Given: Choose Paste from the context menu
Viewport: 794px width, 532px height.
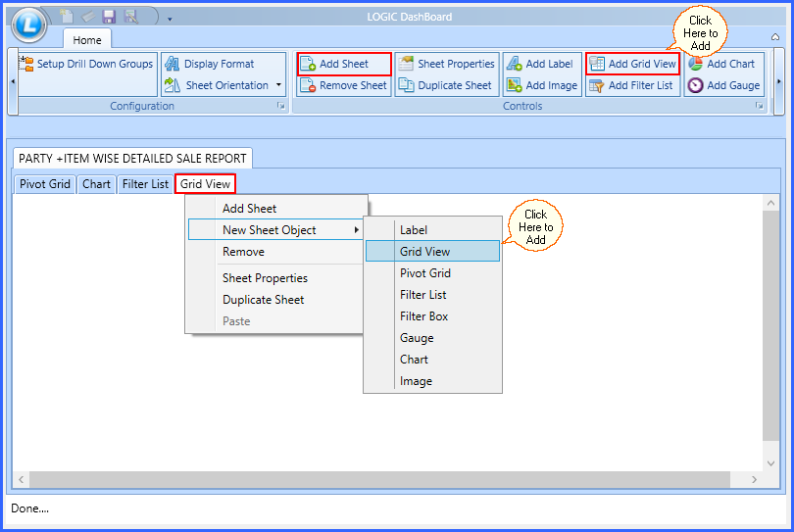Looking at the screenshot, I should [x=276, y=321].
